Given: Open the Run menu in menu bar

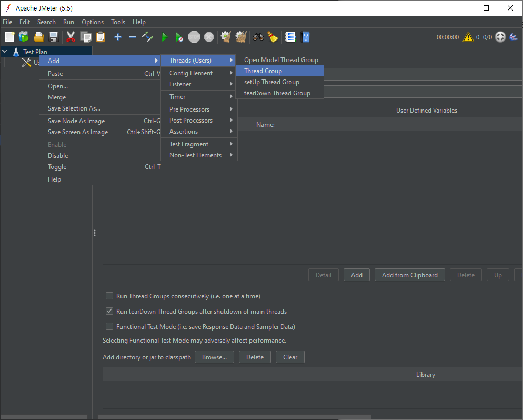Looking at the screenshot, I should point(68,22).
